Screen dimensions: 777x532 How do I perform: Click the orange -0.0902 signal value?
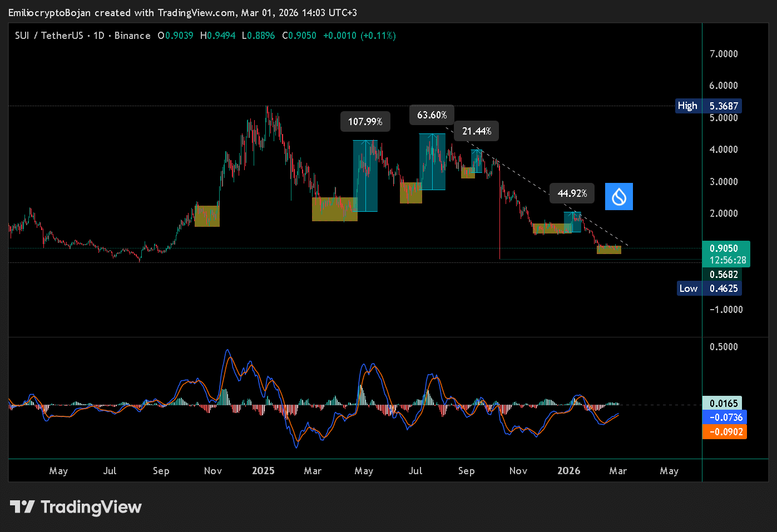coord(725,431)
